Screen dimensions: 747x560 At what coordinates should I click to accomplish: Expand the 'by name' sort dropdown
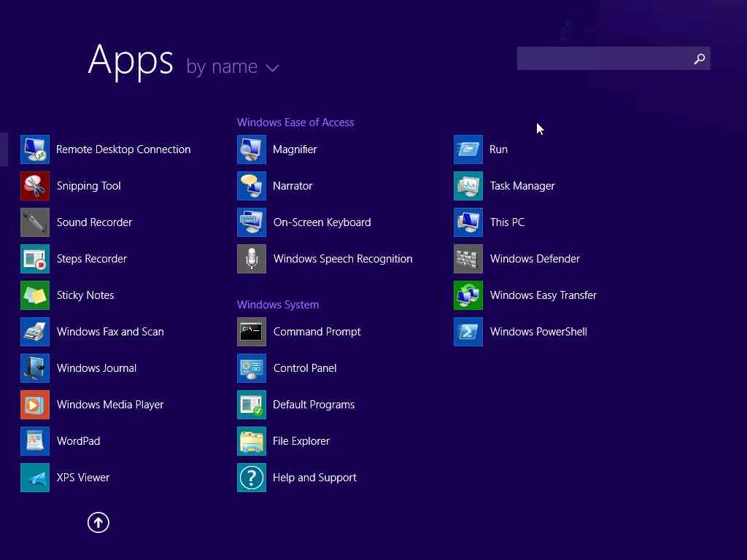point(232,66)
